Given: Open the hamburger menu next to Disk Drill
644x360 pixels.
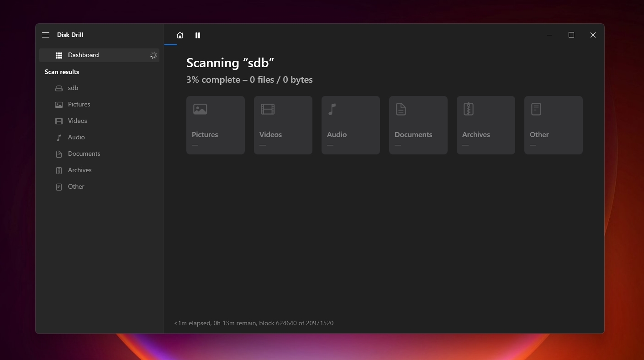Looking at the screenshot, I should point(46,35).
